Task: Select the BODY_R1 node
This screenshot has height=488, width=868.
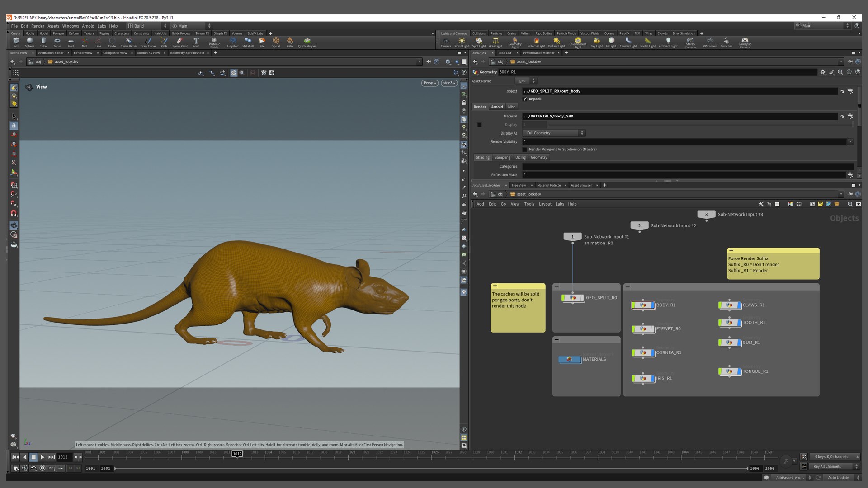Action: coord(643,305)
